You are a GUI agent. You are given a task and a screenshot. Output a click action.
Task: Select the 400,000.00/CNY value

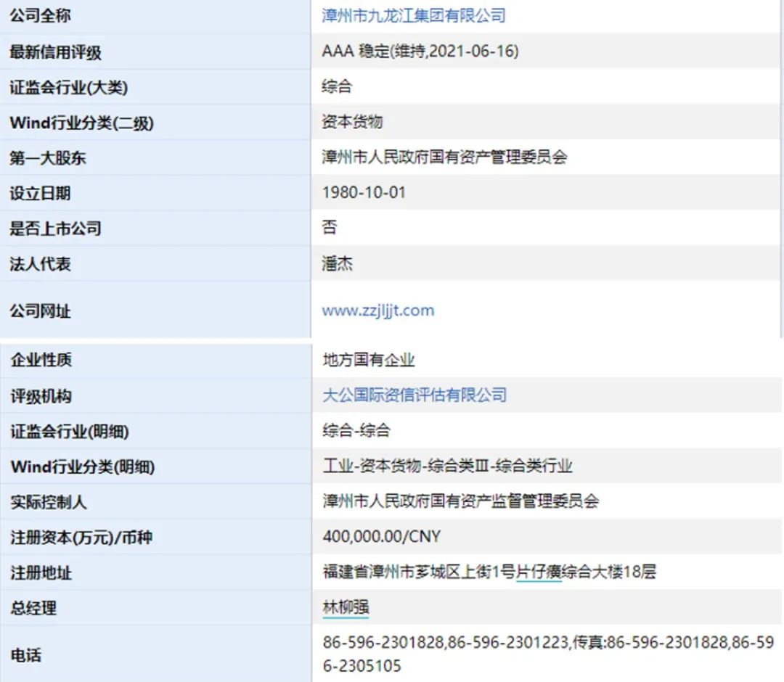pyautogui.click(x=382, y=537)
